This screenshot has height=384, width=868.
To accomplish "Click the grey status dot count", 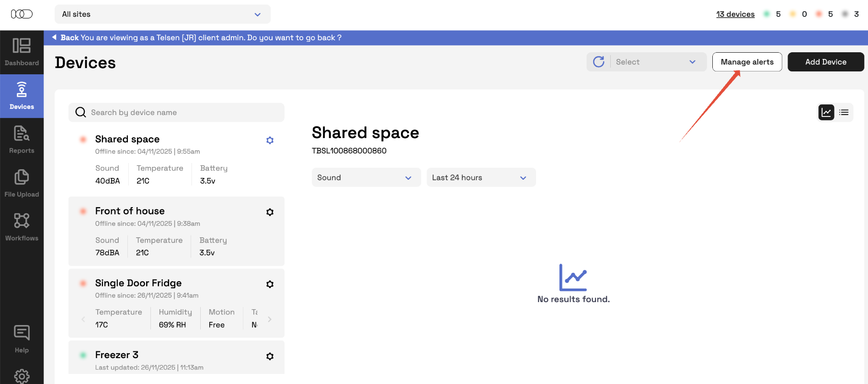I will (850, 14).
